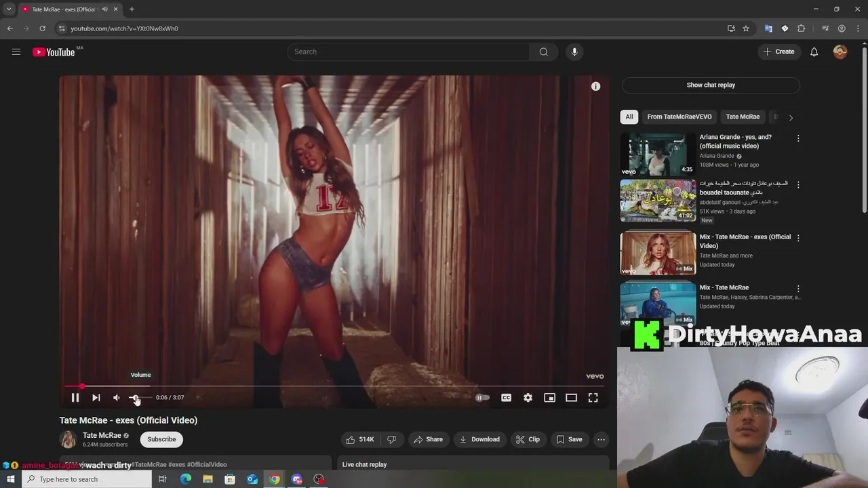Show video info card icon

[595, 86]
